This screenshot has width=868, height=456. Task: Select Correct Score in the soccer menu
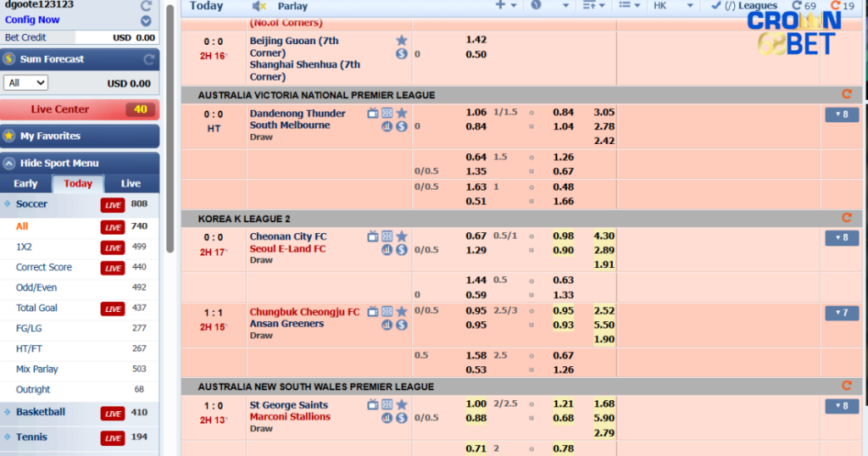(44, 267)
